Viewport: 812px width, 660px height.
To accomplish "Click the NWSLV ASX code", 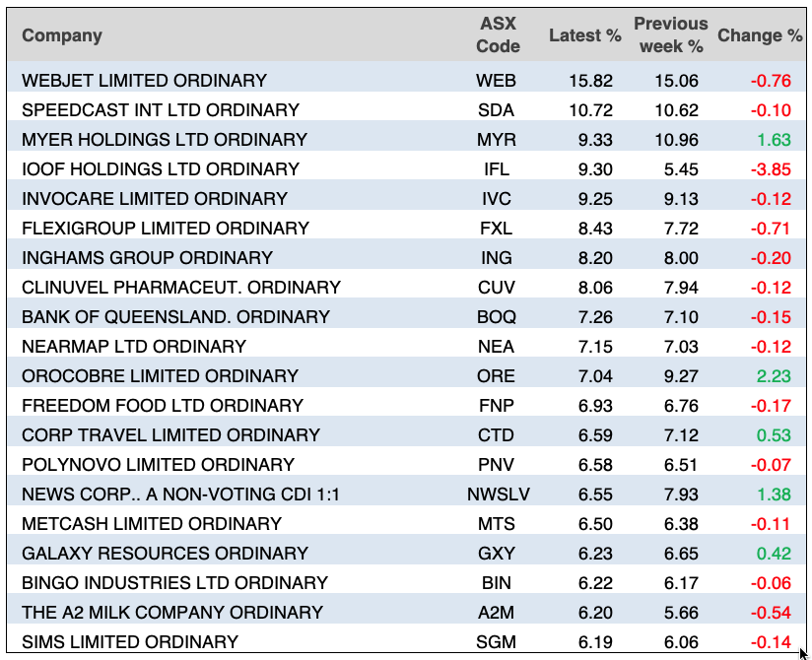I will point(497,494).
